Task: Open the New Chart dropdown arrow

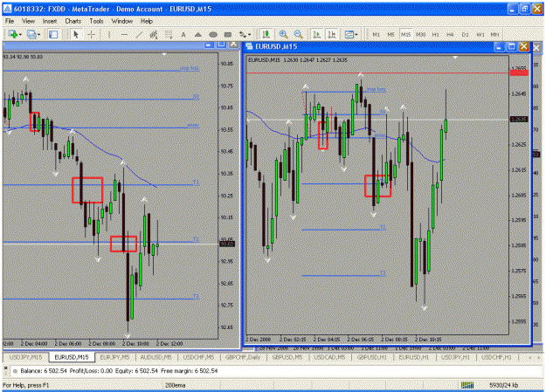Action: (x=21, y=34)
